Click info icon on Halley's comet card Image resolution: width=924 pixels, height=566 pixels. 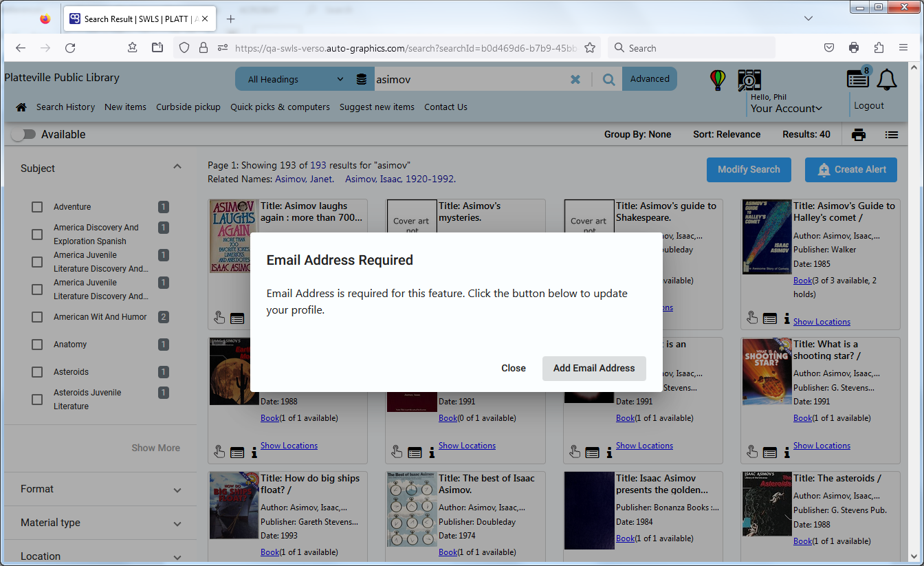[786, 318]
